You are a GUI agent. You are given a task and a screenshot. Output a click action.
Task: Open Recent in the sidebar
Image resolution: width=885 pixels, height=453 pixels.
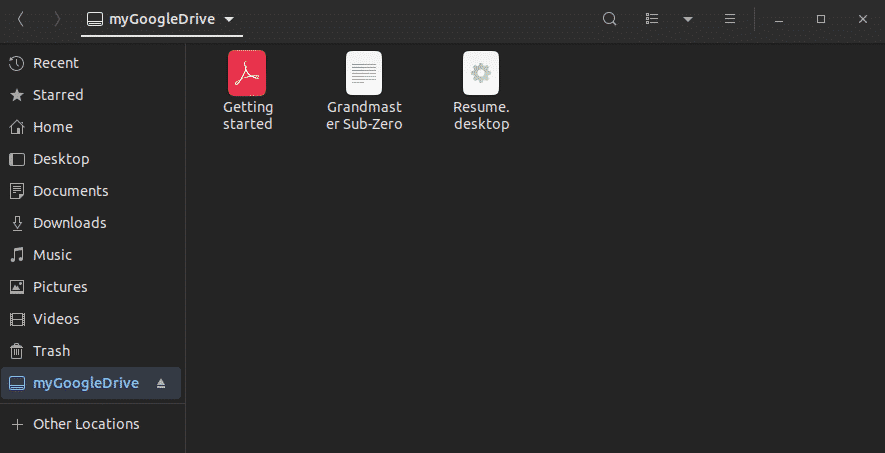pyautogui.click(x=93, y=63)
